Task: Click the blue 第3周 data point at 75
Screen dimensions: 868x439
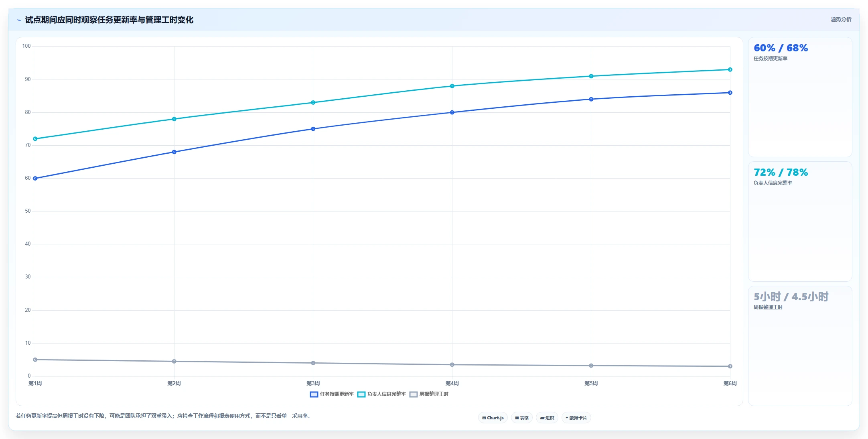Action: (313, 129)
